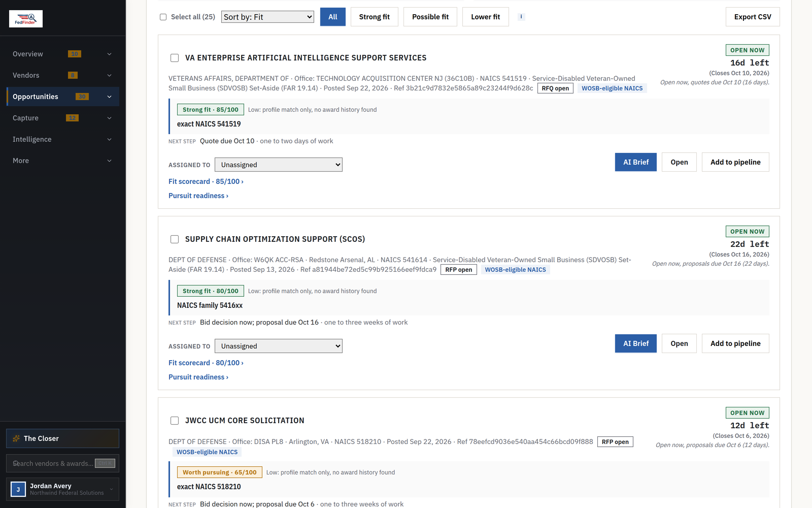Open AI Brief for Supply Chain Optimization
The height and width of the screenshot is (508, 812).
coord(636,343)
